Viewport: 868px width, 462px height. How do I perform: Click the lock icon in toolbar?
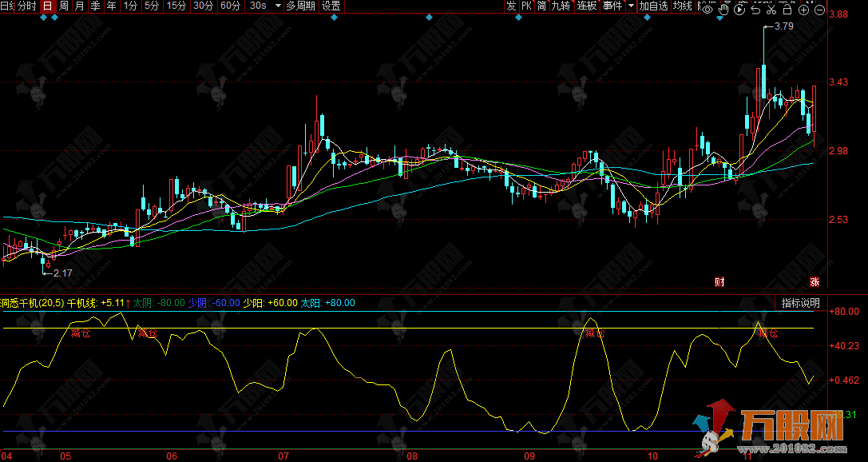tap(787, 10)
